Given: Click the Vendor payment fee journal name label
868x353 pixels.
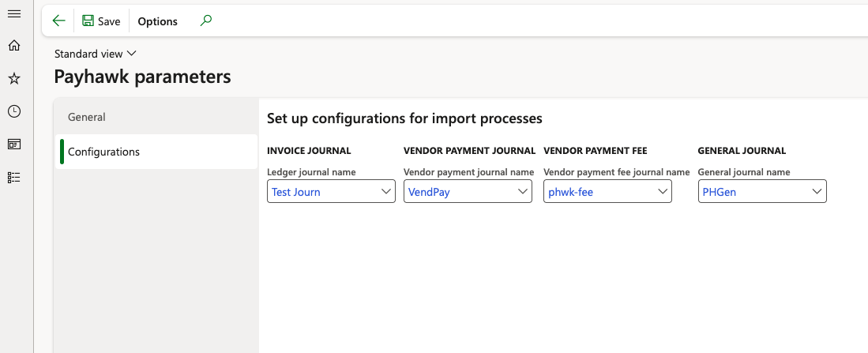Looking at the screenshot, I should coord(617,172).
